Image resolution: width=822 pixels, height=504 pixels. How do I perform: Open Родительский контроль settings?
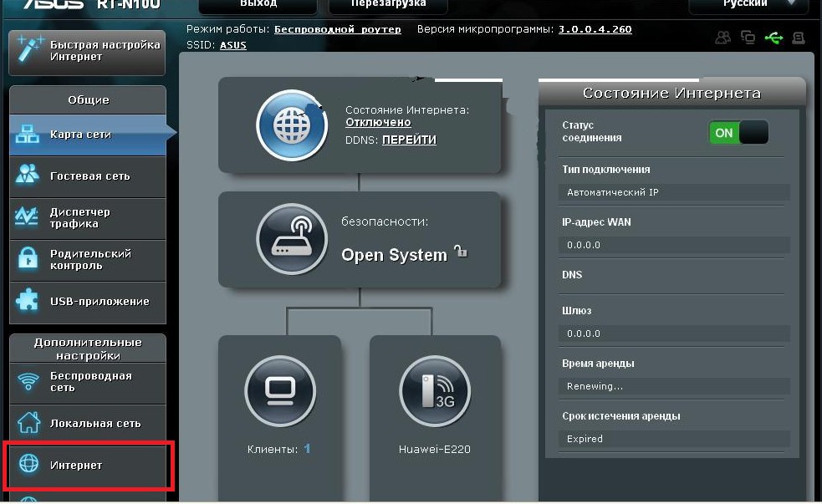point(88,261)
